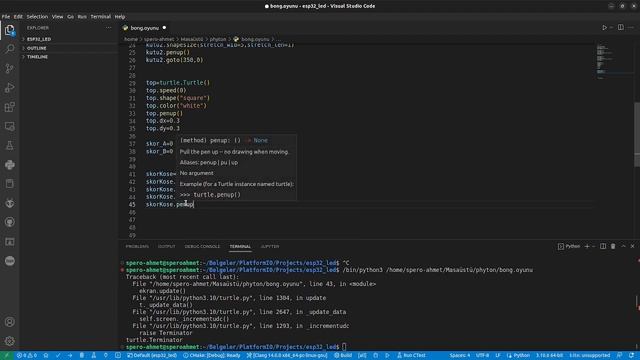Open the Manage gear icon
This screenshot has height=360, width=640.
click(9, 341)
